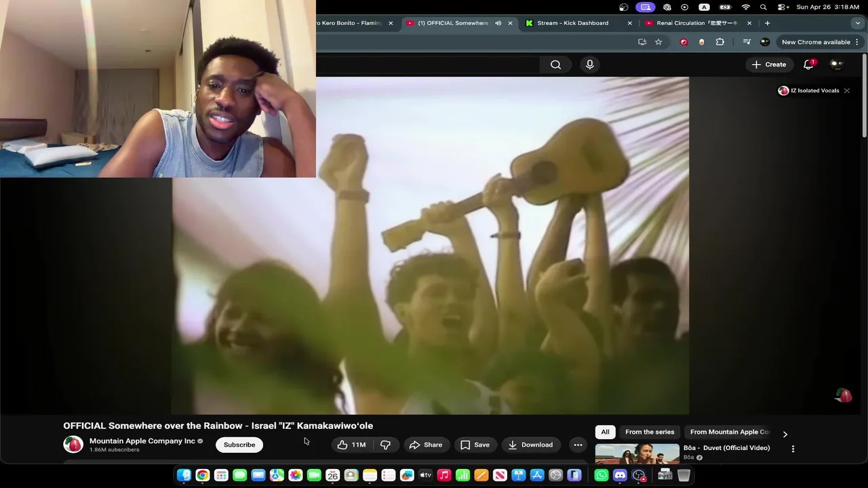The image size is (868, 488).
Task: Close the Renai Circulation tab
Action: (749, 23)
